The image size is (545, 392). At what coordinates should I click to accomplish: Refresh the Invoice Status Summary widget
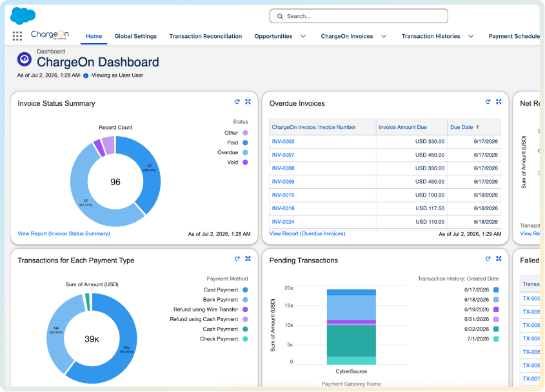pos(237,101)
